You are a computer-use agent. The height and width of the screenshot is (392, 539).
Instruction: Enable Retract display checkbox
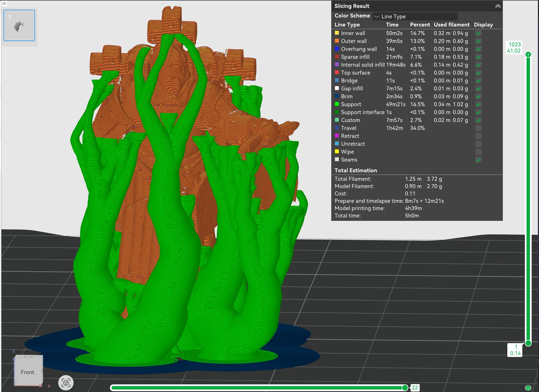point(478,136)
